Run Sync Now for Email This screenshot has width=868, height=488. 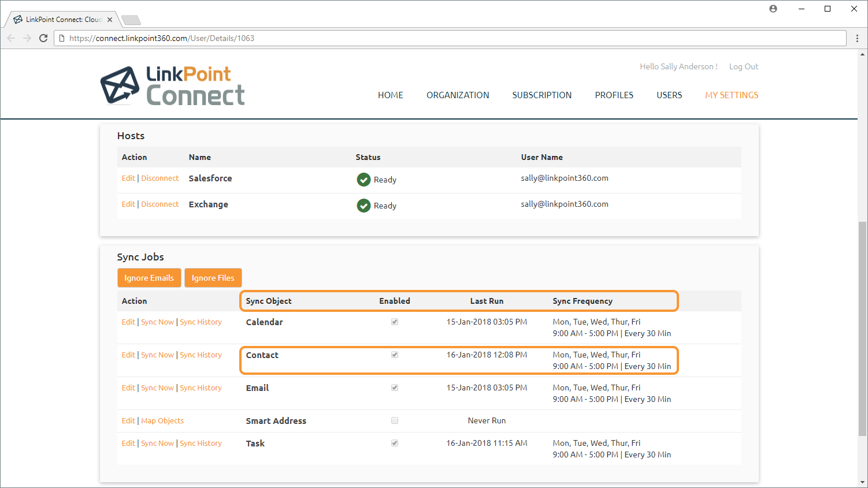157,388
